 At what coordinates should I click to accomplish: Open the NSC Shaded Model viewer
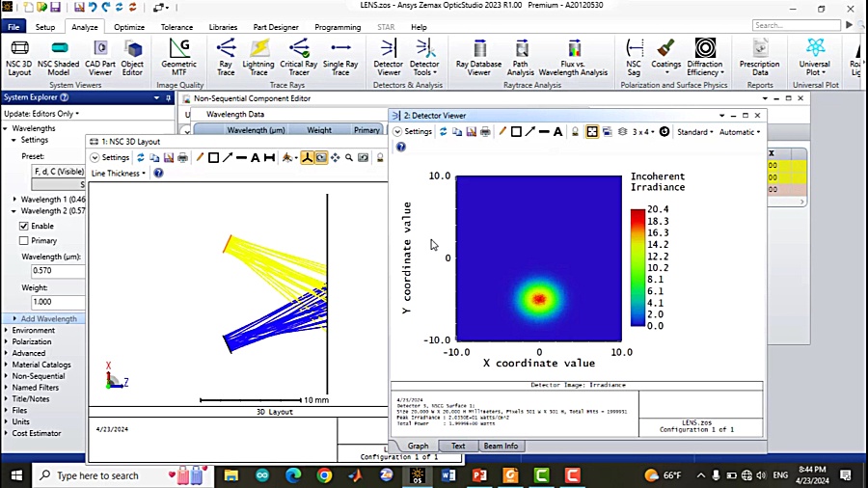click(58, 58)
